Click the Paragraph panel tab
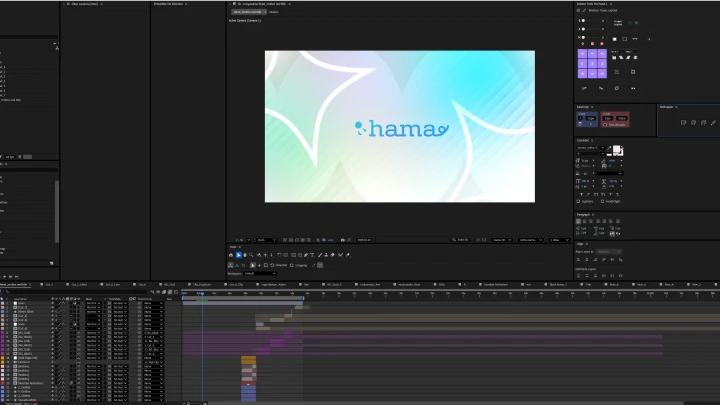The image size is (720, 405). tap(583, 215)
